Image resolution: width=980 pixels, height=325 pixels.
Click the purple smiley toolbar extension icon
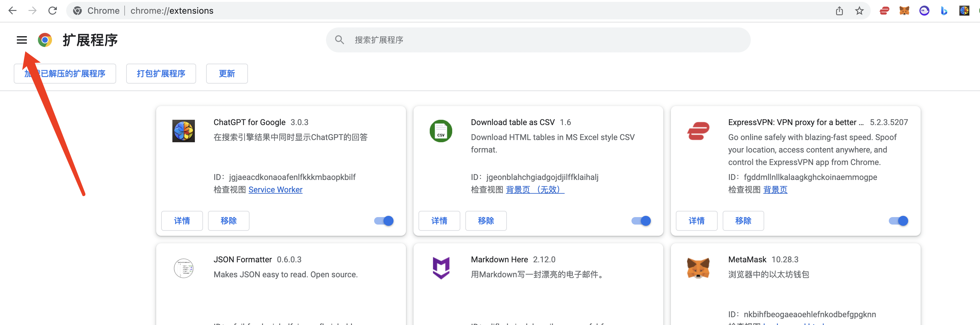tap(924, 11)
